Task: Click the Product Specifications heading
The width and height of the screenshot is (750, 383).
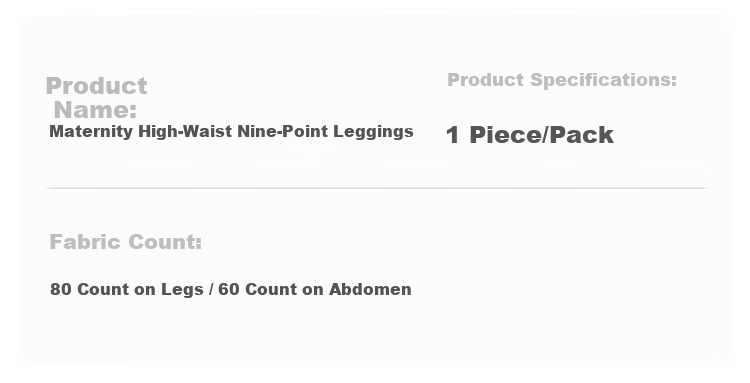Action: 562,80
